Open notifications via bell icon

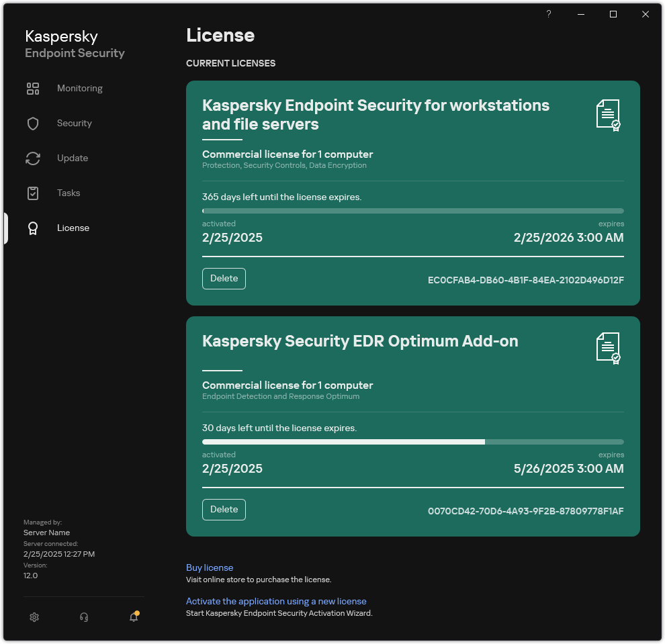click(133, 616)
